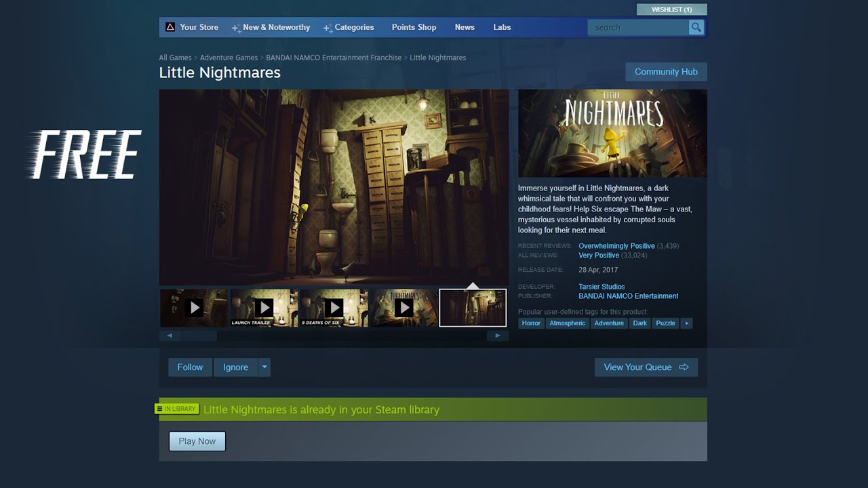
Task: Select the Adventure tag
Action: (x=609, y=323)
